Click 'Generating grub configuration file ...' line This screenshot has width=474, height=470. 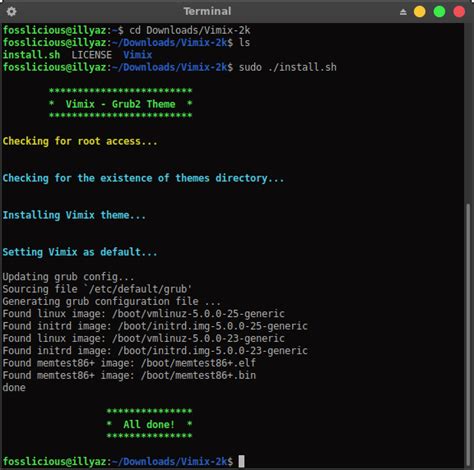111,301
